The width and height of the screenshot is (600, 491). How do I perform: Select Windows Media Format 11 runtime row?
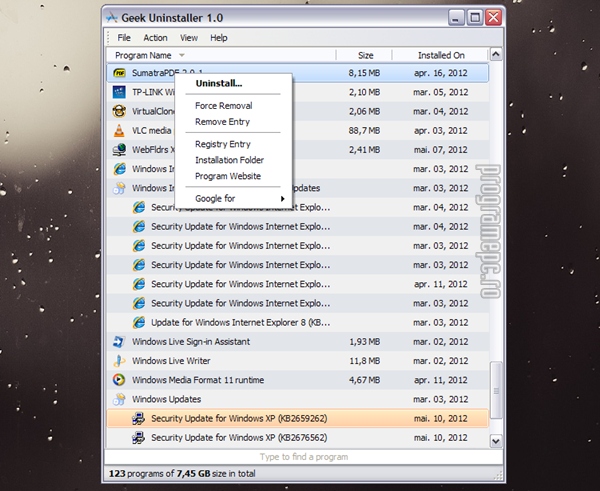pyautogui.click(x=298, y=380)
